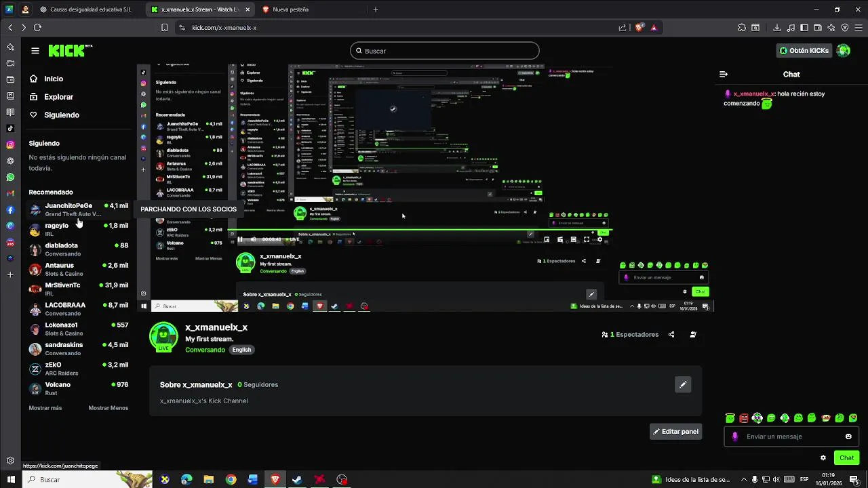Pause the stream video
The image size is (868, 488).
240,239
